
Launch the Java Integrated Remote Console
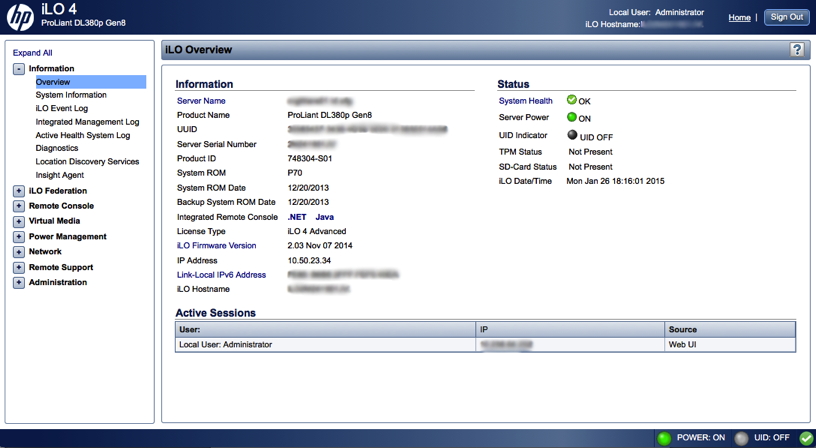(324, 217)
